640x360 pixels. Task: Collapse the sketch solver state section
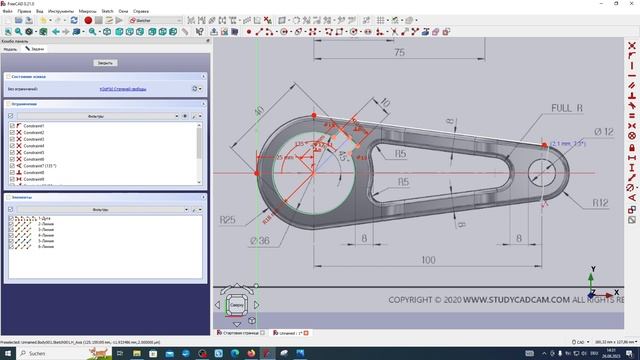203,76
